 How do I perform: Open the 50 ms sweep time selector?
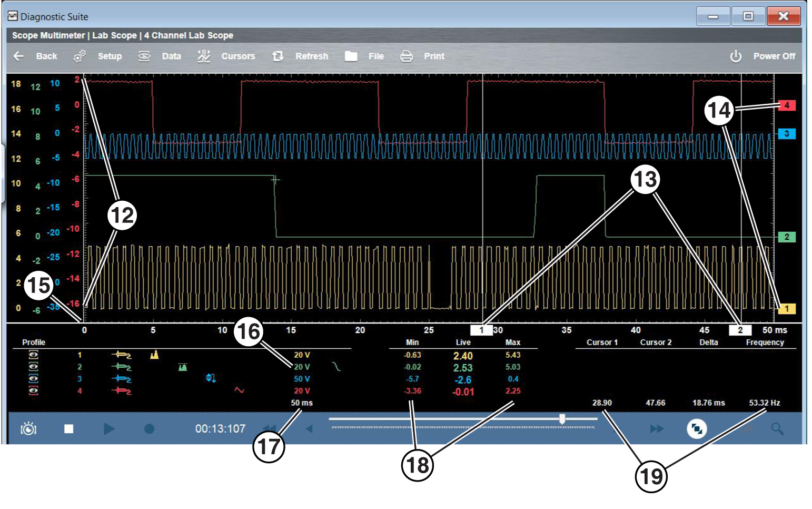click(x=302, y=403)
